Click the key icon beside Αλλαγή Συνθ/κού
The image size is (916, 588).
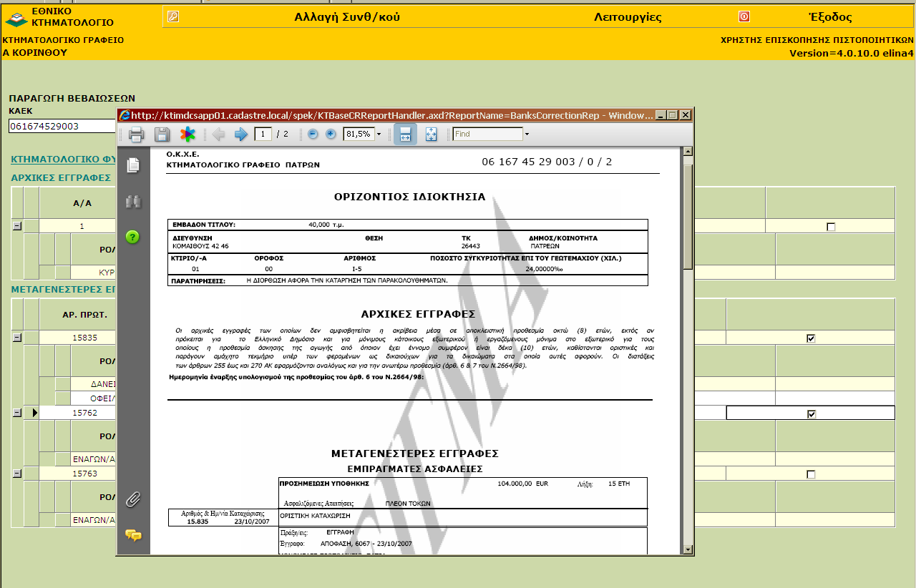(x=172, y=16)
